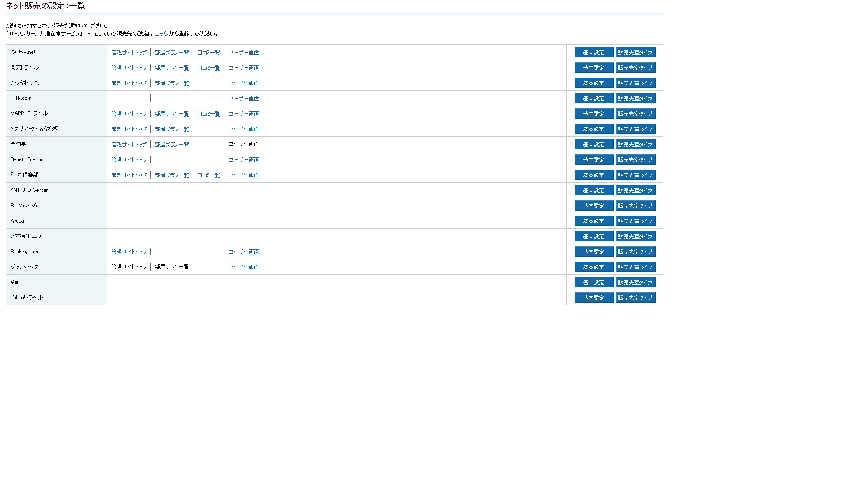
Task: Open ユーザー画面 link for 一休.com
Action: coord(243,99)
